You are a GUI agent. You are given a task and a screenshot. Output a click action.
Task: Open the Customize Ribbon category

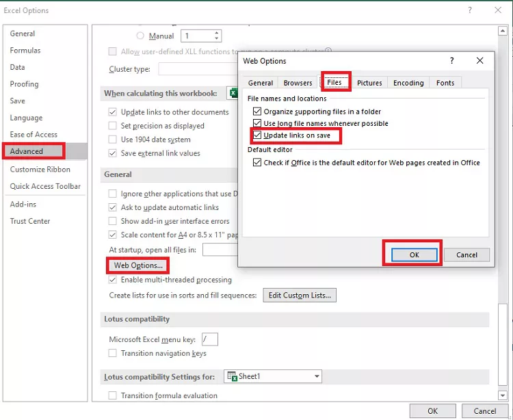(40, 169)
